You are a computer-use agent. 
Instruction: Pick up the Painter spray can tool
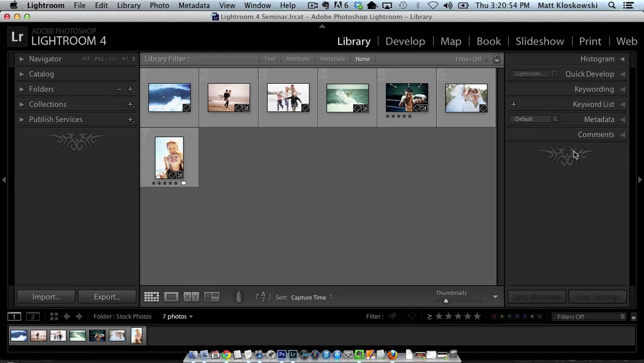click(239, 296)
